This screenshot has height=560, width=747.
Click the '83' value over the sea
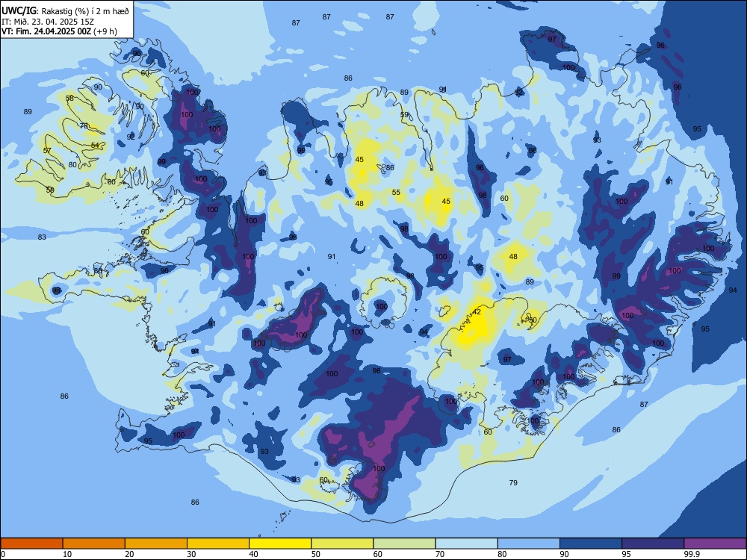pyautogui.click(x=42, y=237)
